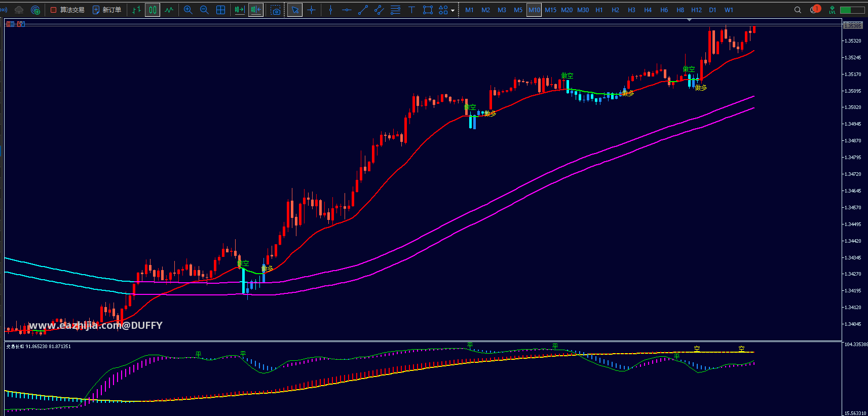Select the crosshair tool
This screenshot has width=868, height=416.
(311, 10)
